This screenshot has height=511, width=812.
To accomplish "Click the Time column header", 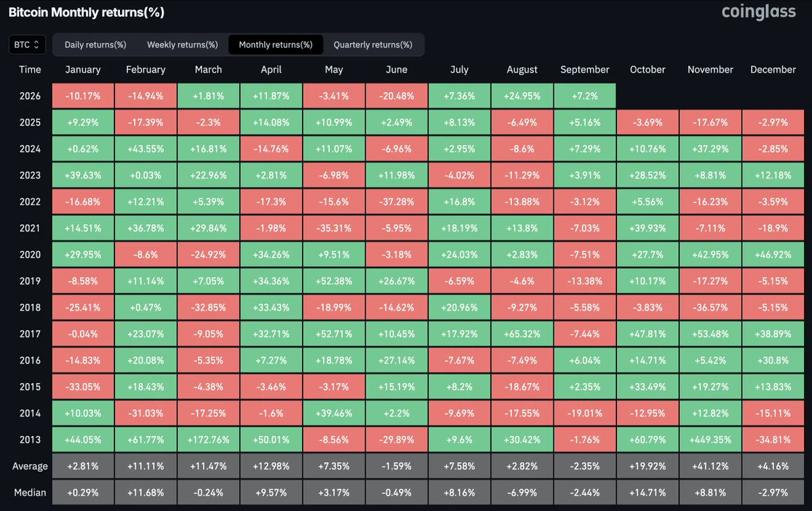I will (x=30, y=70).
